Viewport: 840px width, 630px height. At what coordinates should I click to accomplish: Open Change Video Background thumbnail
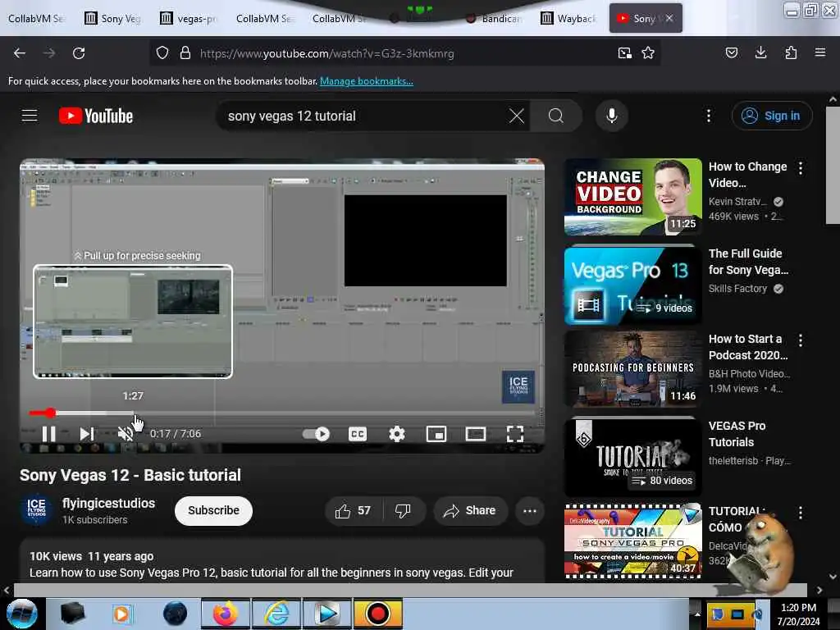[x=632, y=197]
